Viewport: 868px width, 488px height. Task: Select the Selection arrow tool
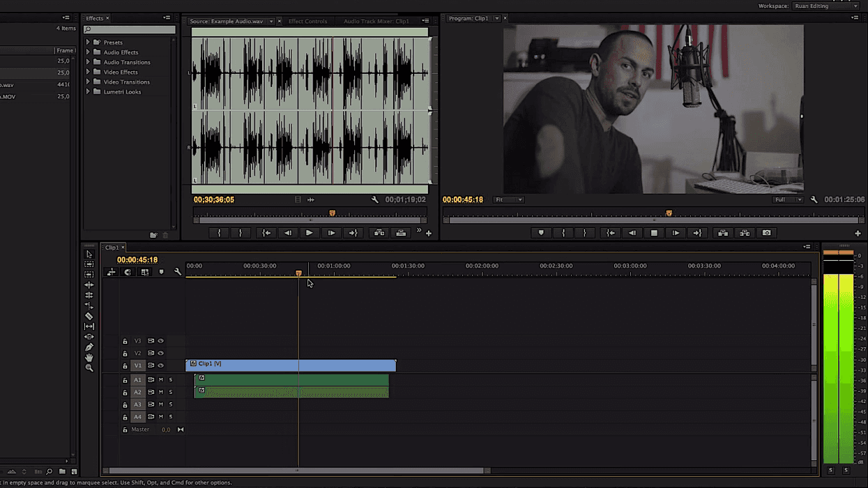point(89,254)
